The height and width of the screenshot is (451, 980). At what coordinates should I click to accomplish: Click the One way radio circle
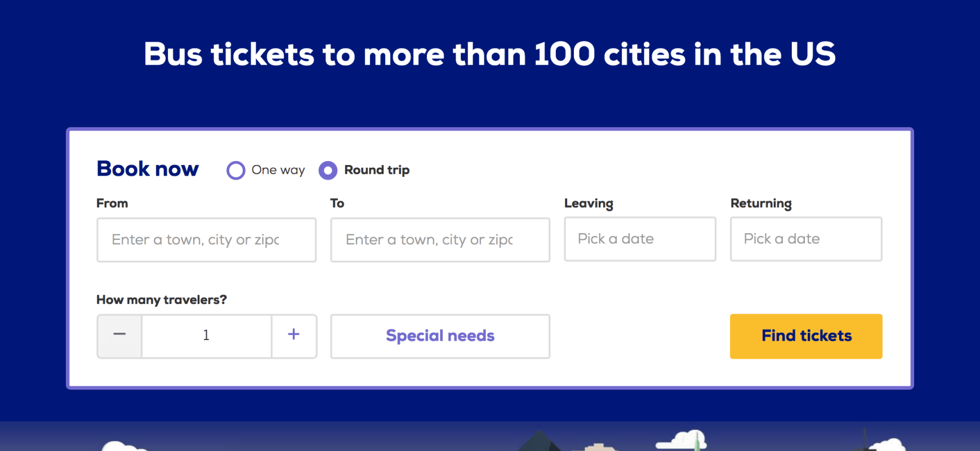coord(235,170)
